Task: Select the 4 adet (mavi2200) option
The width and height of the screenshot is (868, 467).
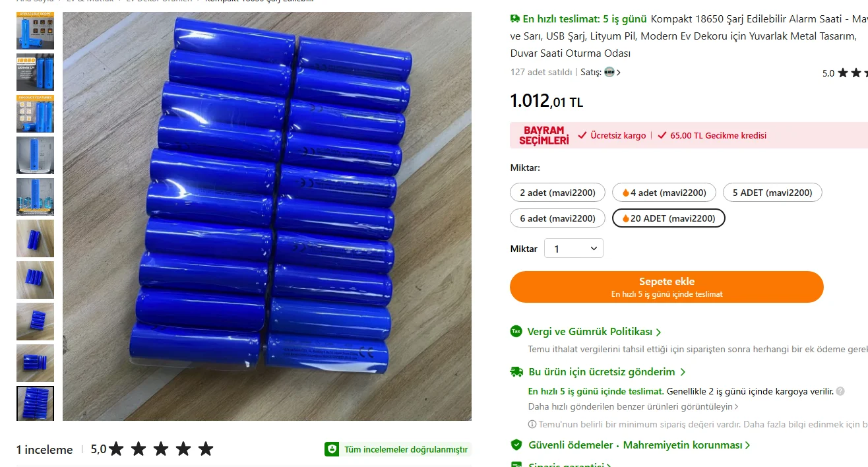Action: 664,193
